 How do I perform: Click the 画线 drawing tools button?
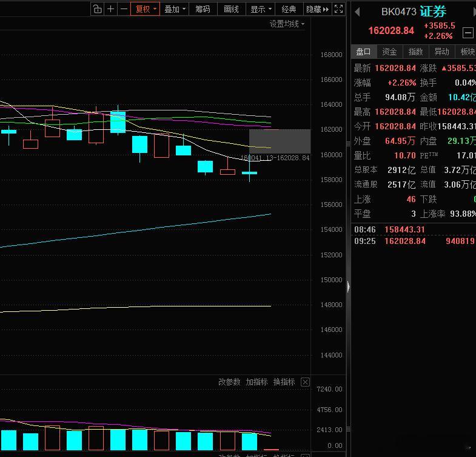(x=231, y=9)
